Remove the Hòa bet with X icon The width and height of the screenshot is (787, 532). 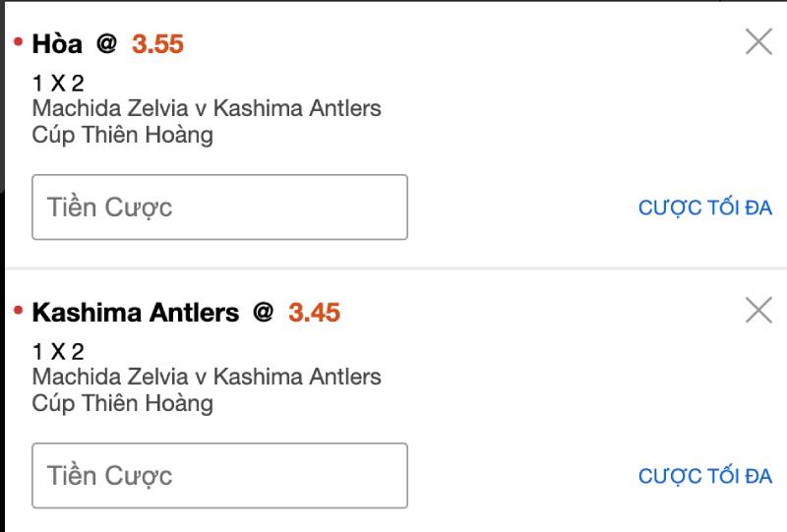click(758, 41)
